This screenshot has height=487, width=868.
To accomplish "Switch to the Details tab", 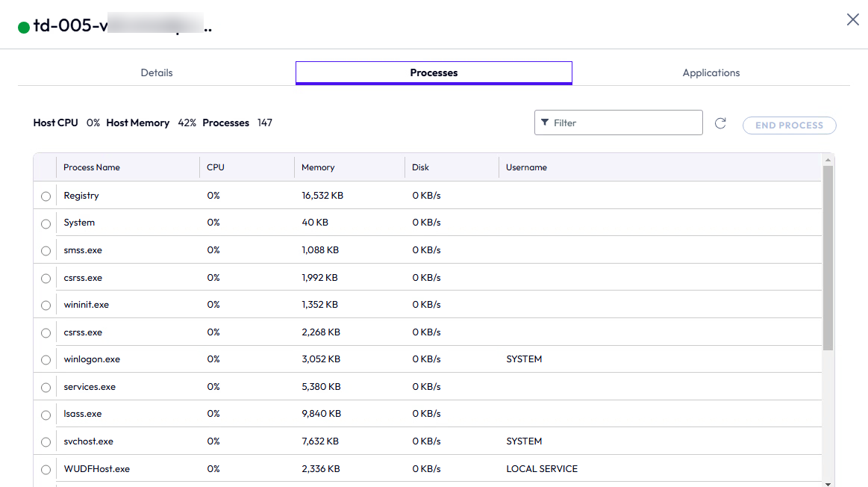I will click(157, 72).
